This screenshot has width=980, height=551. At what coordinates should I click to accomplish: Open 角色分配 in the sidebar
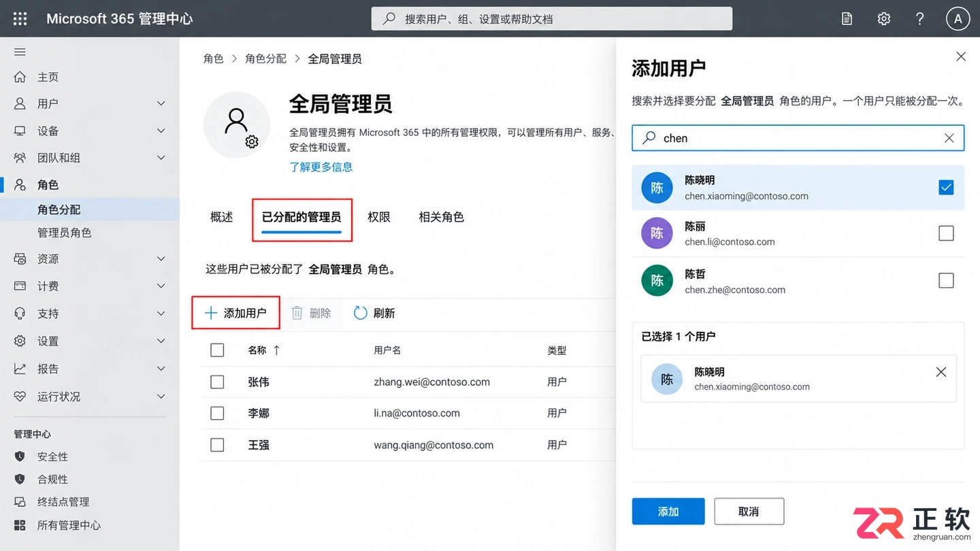pos(90,210)
